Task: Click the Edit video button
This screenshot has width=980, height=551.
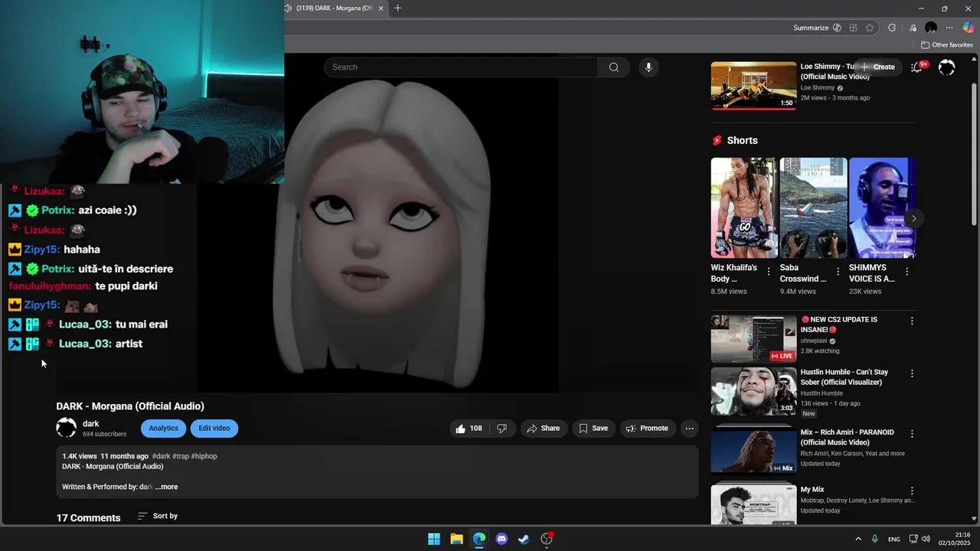Action: click(x=214, y=429)
